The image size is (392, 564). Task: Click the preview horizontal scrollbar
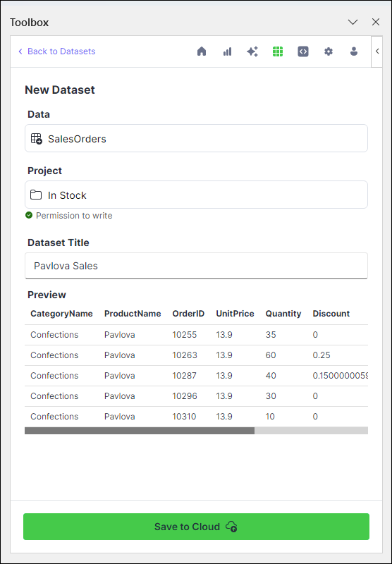coord(196,431)
